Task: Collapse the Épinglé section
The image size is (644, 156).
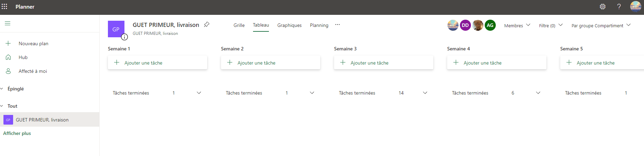Action: 2,89
